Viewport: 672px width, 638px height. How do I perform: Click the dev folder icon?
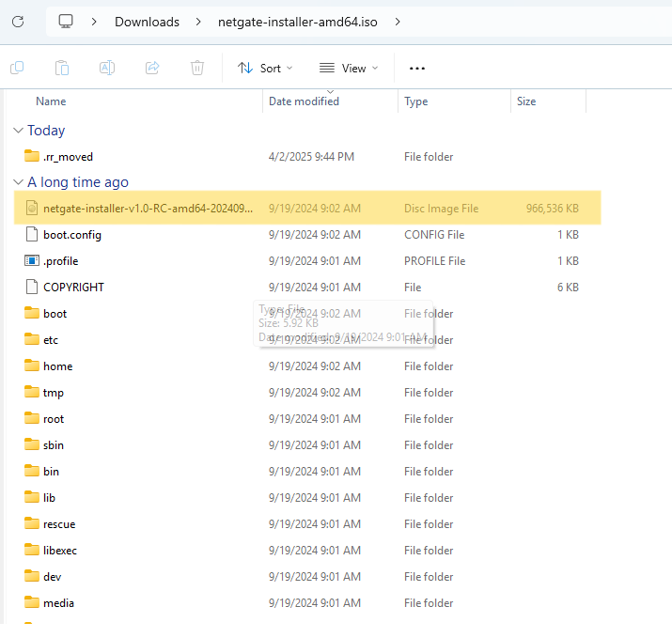(x=32, y=576)
